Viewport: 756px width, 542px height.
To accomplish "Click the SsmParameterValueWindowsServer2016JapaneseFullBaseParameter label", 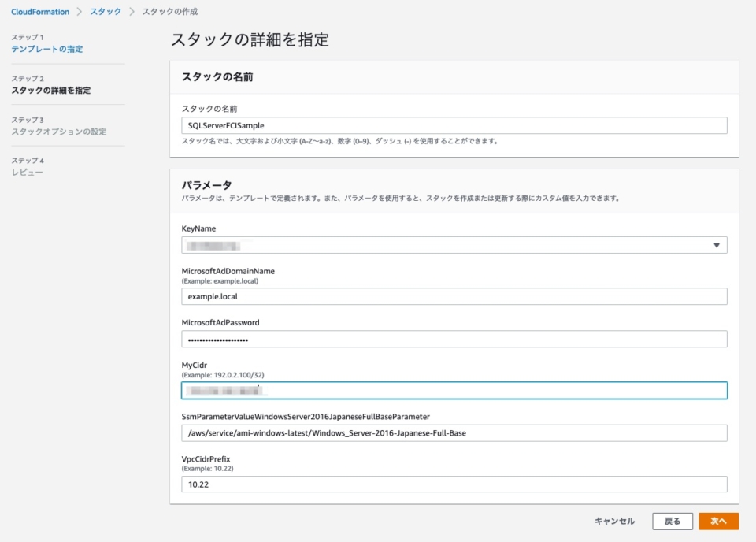I will click(x=306, y=417).
